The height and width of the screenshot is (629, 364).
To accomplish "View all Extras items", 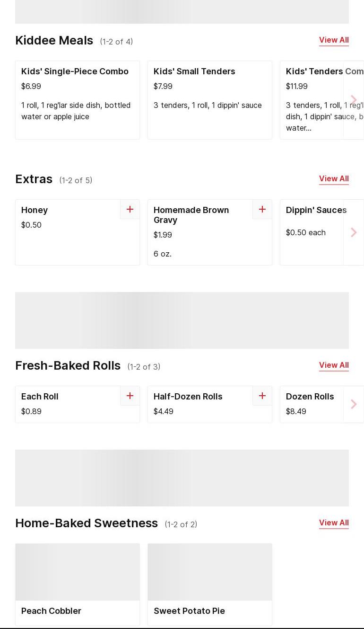I will (334, 179).
